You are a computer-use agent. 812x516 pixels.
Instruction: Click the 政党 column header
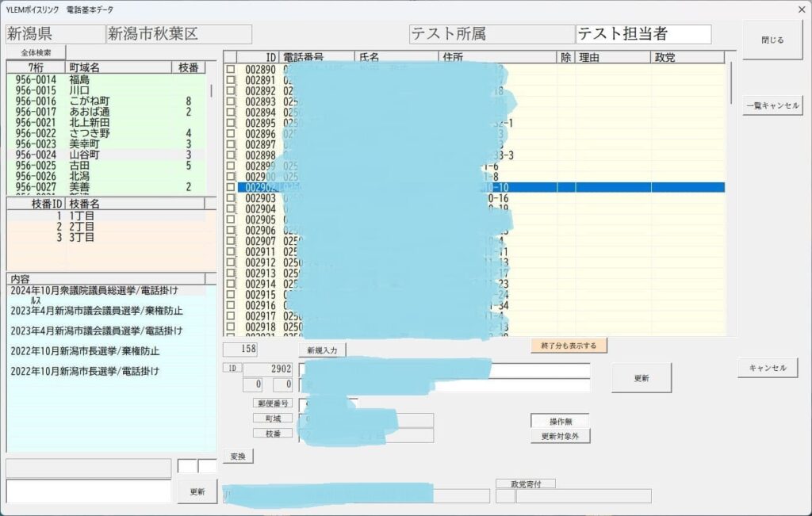coord(687,57)
